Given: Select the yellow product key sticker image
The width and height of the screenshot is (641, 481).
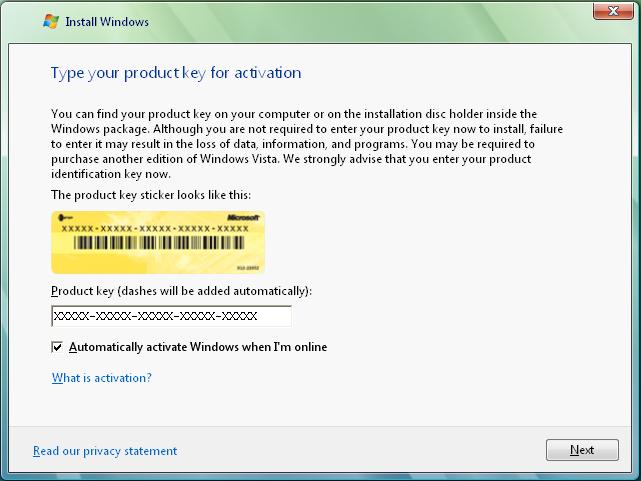Looking at the screenshot, I should click(158, 242).
